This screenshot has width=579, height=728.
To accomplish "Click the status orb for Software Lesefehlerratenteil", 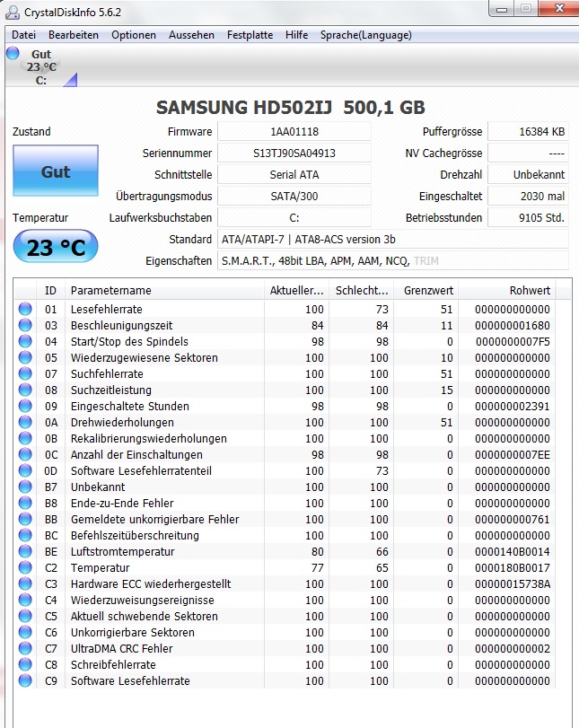I will 25,470.
